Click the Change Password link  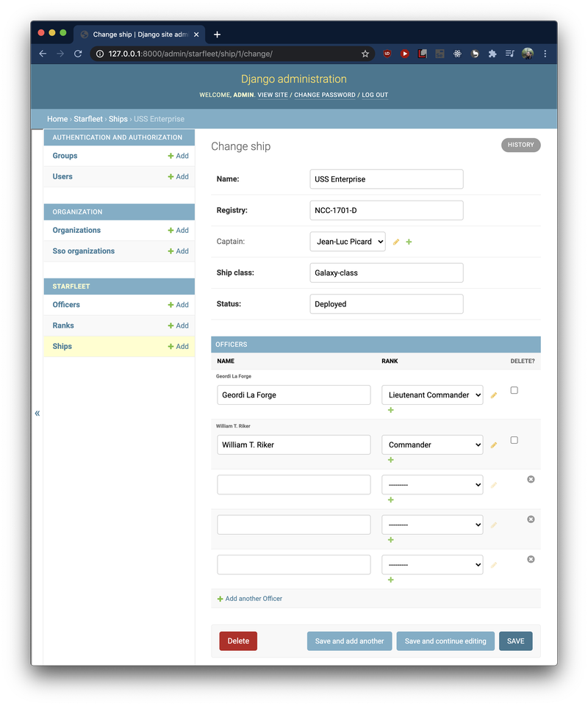(325, 95)
